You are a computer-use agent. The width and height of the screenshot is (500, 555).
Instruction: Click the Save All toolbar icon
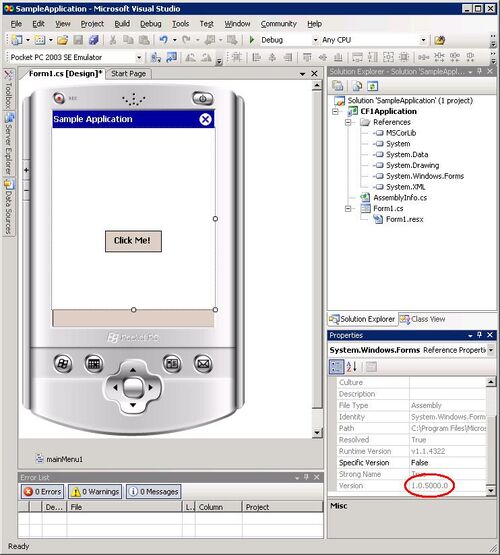coord(94,40)
